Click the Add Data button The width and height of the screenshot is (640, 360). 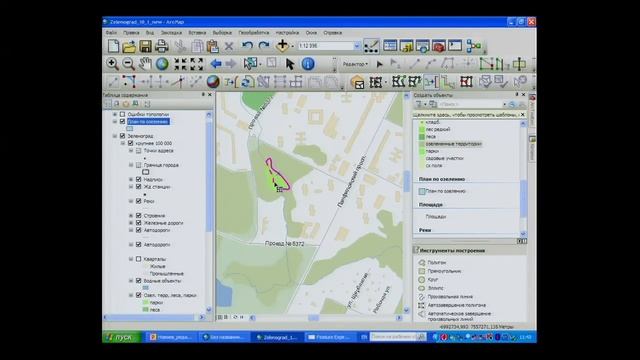(x=282, y=46)
